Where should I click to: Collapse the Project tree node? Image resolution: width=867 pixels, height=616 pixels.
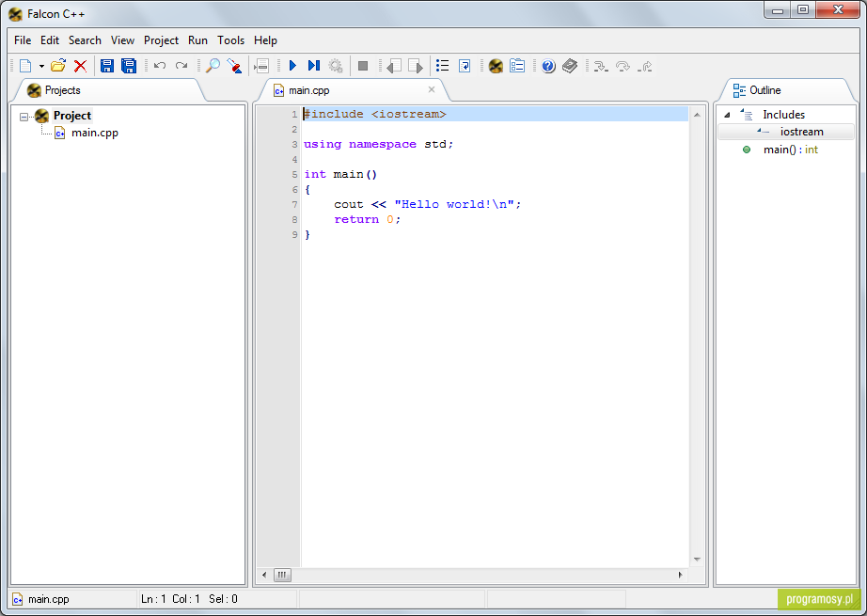coord(24,117)
